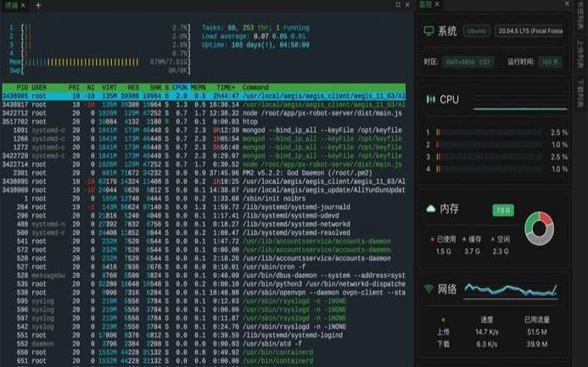588x367 pixels.
Task: Select mongod process row PID 1091
Action: click(204, 131)
